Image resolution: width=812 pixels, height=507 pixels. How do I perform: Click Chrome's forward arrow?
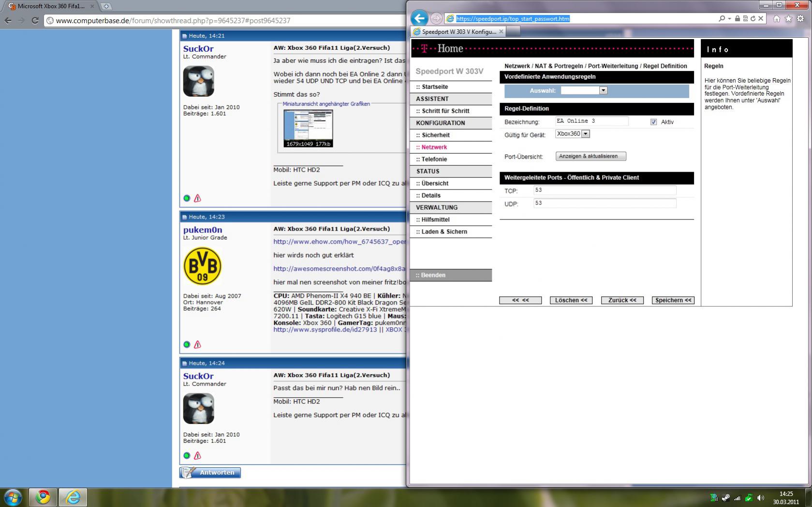(x=21, y=20)
